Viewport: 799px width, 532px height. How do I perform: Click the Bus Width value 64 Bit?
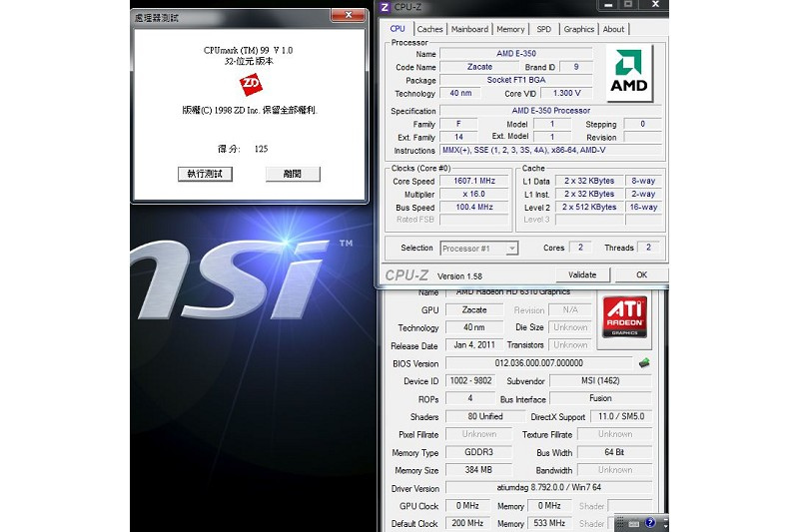[614, 452]
